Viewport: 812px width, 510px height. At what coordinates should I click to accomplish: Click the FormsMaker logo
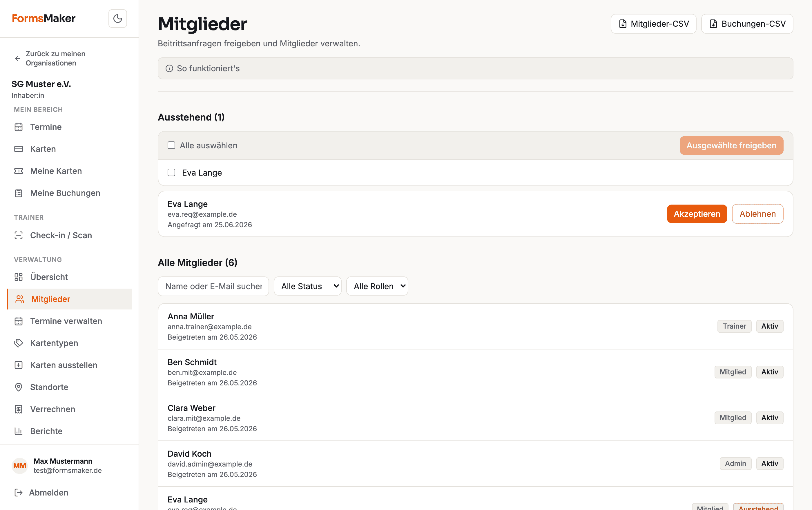click(44, 18)
